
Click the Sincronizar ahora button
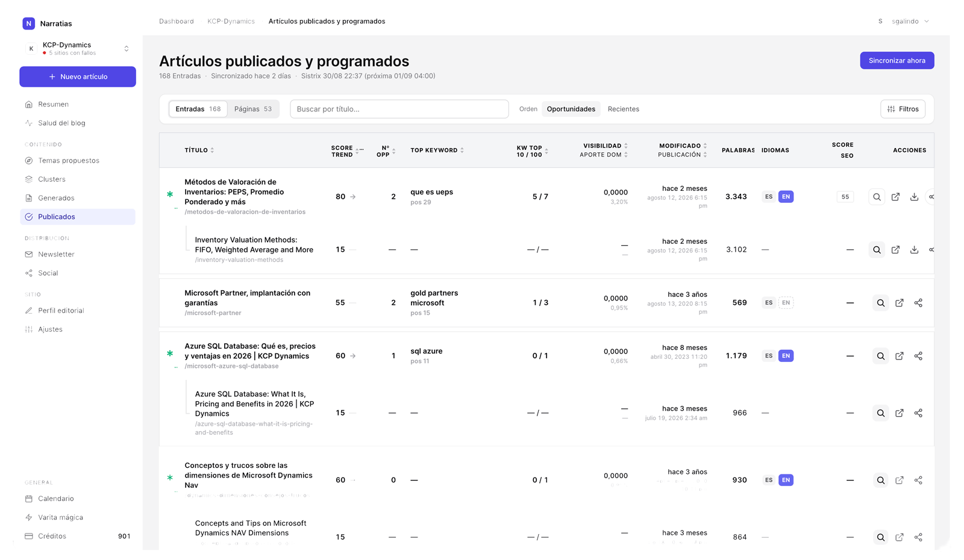click(897, 60)
